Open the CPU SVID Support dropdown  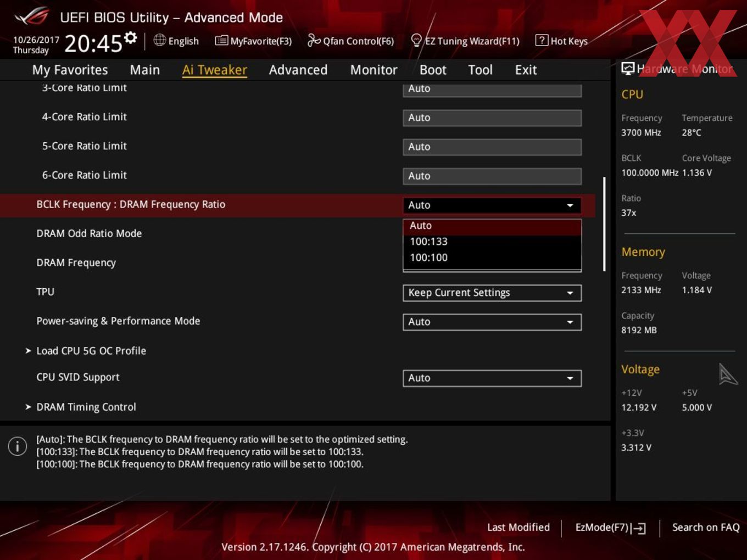click(492, 378)
